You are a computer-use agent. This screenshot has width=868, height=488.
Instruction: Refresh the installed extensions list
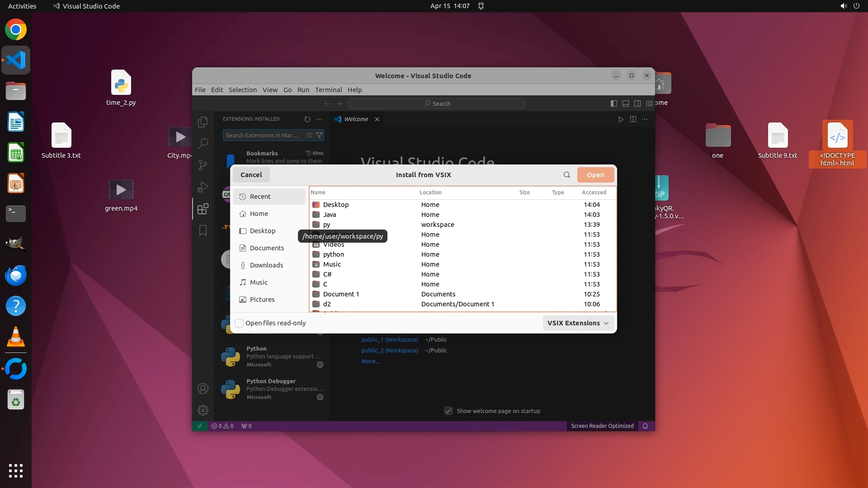307,119
